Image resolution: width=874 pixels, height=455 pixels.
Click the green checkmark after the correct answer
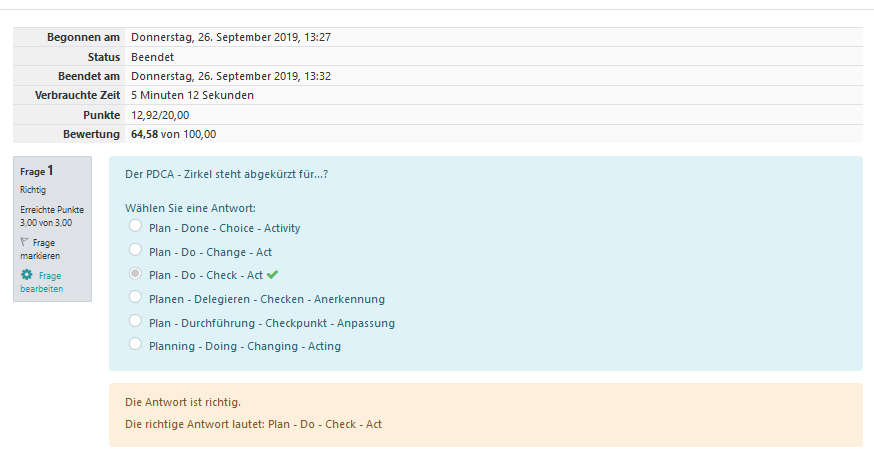(272, 275)
